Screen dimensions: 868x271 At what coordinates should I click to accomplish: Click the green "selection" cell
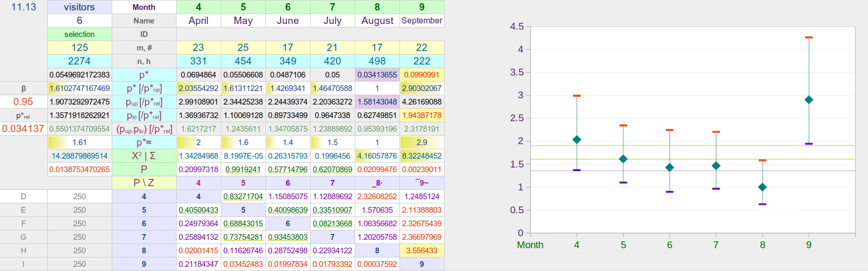coord(79,34)
